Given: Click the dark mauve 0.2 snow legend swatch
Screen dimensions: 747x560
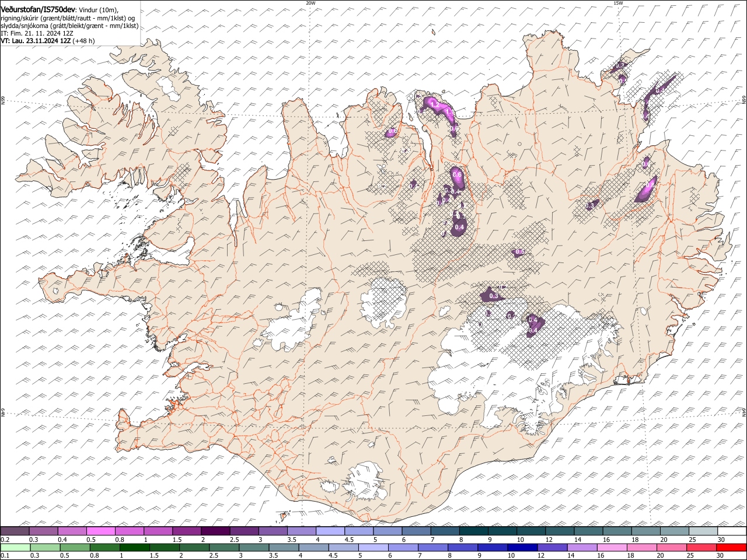Looking at the screenshot, I should point(15,531).
